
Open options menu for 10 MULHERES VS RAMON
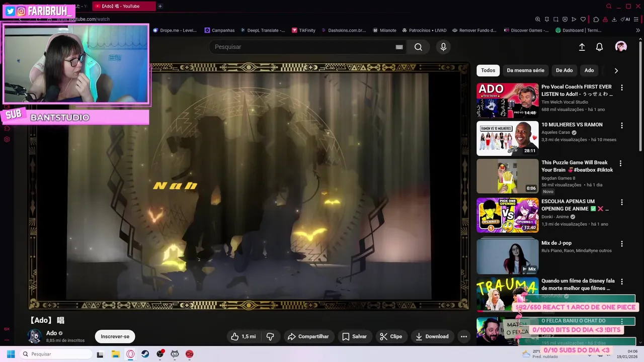(x=622, y=125)
